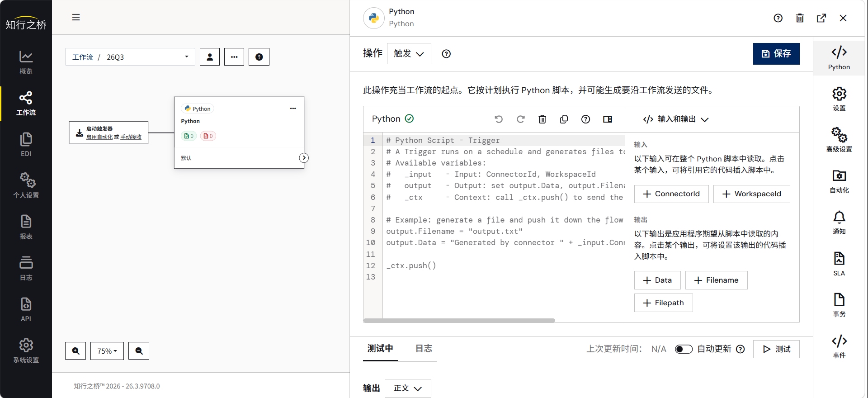Open the 报表 reports sidebar item
The height and width of the screenshot is (398, 868).
pyautogui.click(x=26, y=227)
